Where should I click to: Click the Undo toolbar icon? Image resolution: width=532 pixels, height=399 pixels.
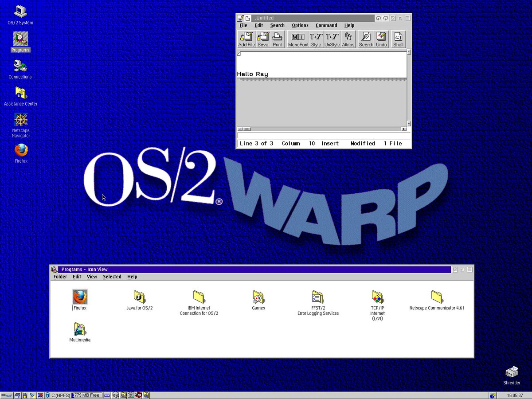[381, 39]
